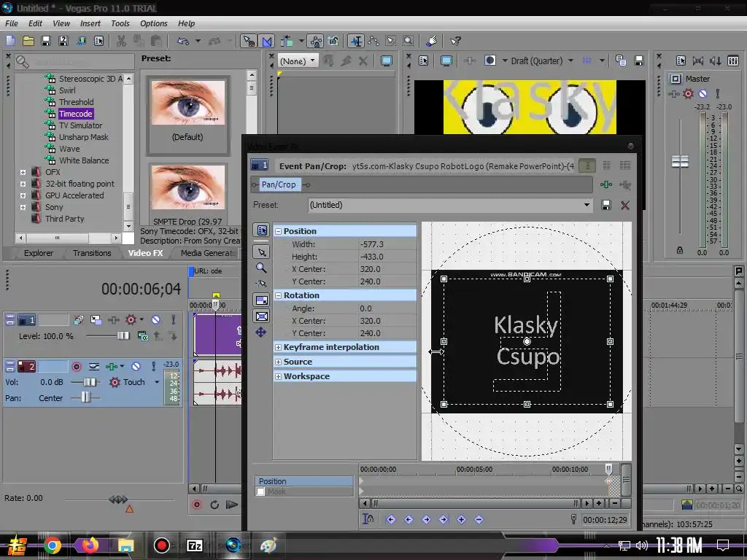Viewport: 747px width, 560px height.
Task: Expand the Sony tree node
Action: click(x=23, y=207)
